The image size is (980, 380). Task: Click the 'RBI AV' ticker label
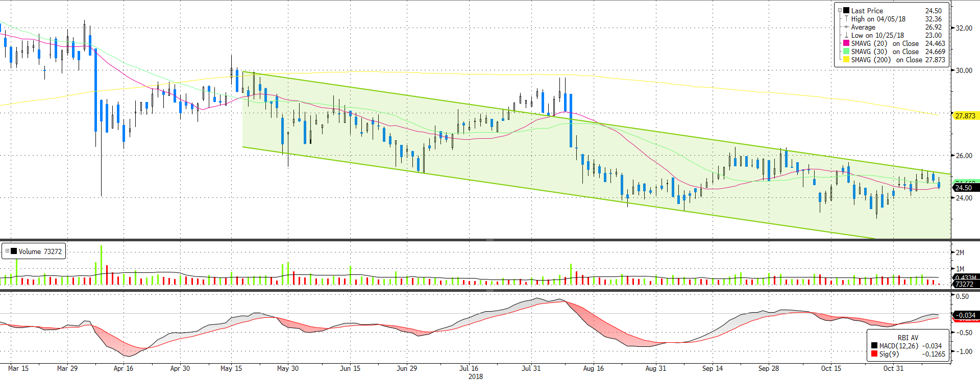coord(908,338)
